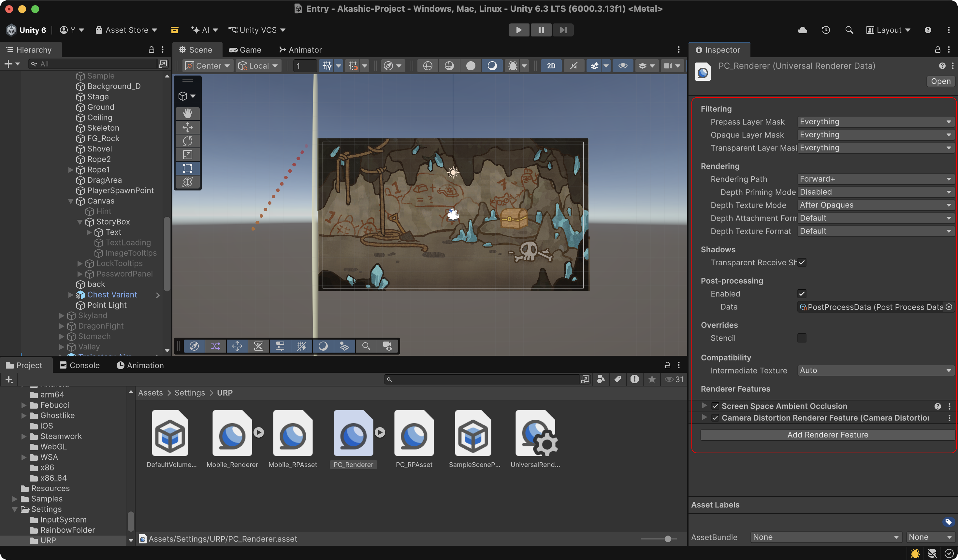Click the Open button in Inspector

pyautogui.click(x=941, y=81)
